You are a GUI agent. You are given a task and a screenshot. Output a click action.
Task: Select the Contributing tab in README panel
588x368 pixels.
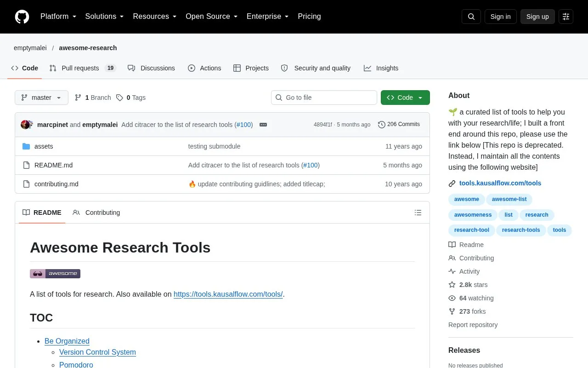click(96, 213)
